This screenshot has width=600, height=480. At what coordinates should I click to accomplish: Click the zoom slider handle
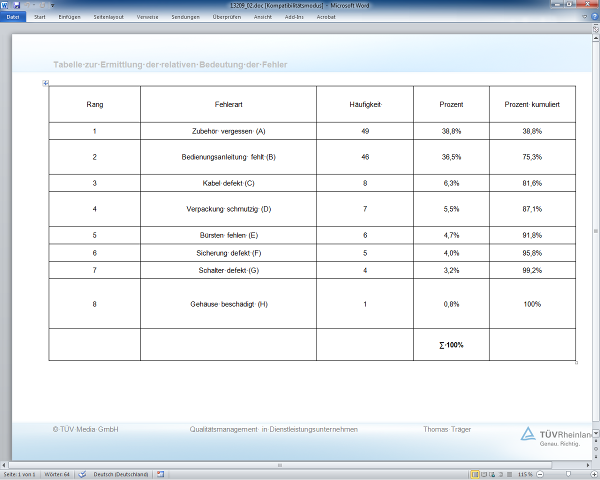(x=567, y=474)
